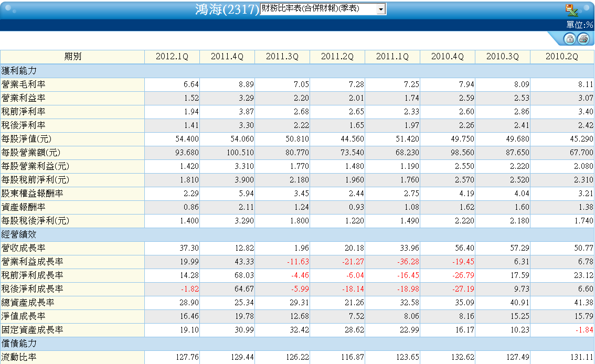Image resolution: width=595 pixels, height=364 pixels.
Task: Click the 單位:% label
Action: [x=579, y=25]
